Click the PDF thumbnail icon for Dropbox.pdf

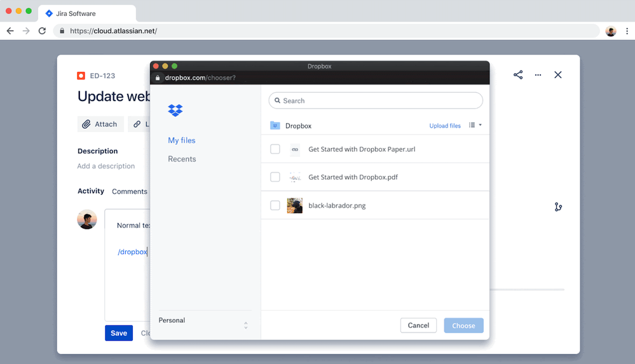pos(295,177)
